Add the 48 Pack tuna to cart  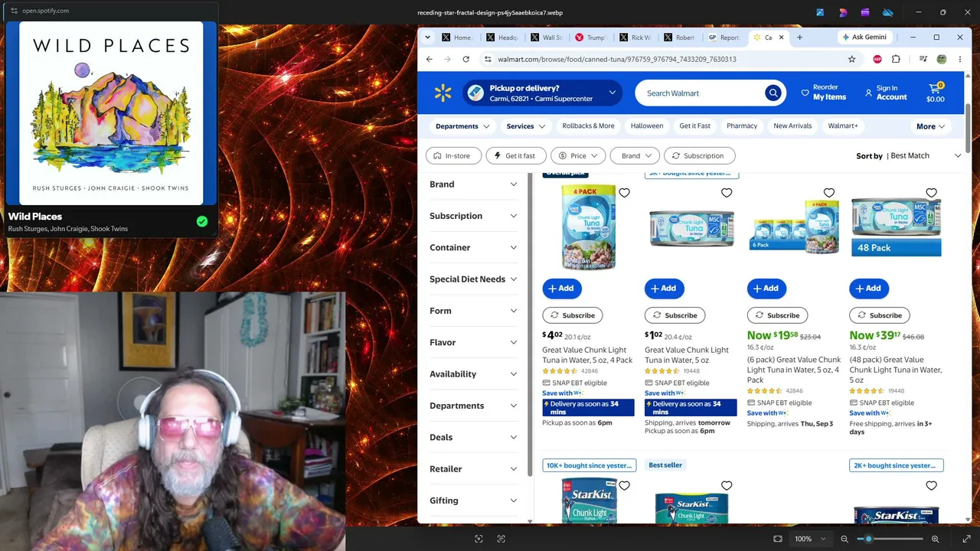pos(869,289)
